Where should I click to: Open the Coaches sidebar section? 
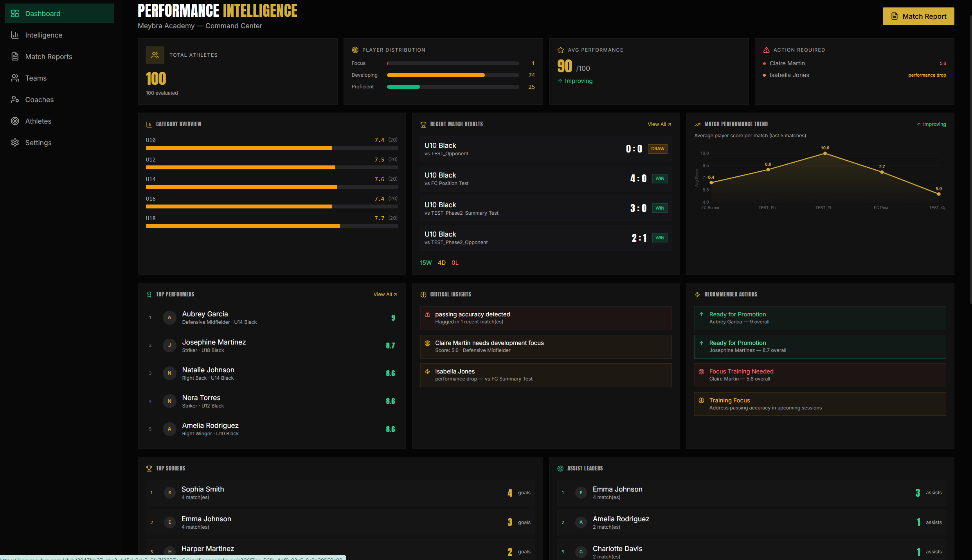59,100
